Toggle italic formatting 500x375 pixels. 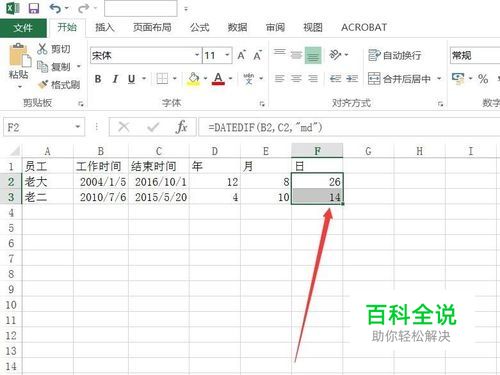pos(115,79)
